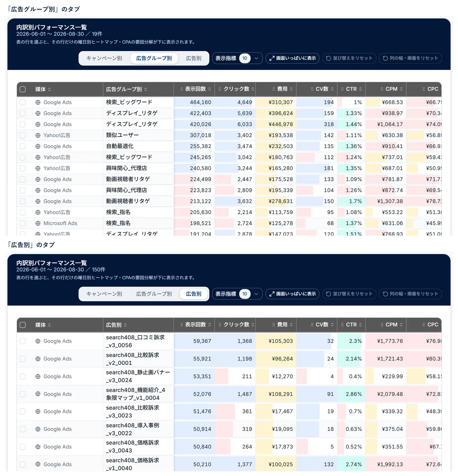Click 列の幅・順番をリセット in the 150件 panel
458x476 pixels.
tap(411, 294)
